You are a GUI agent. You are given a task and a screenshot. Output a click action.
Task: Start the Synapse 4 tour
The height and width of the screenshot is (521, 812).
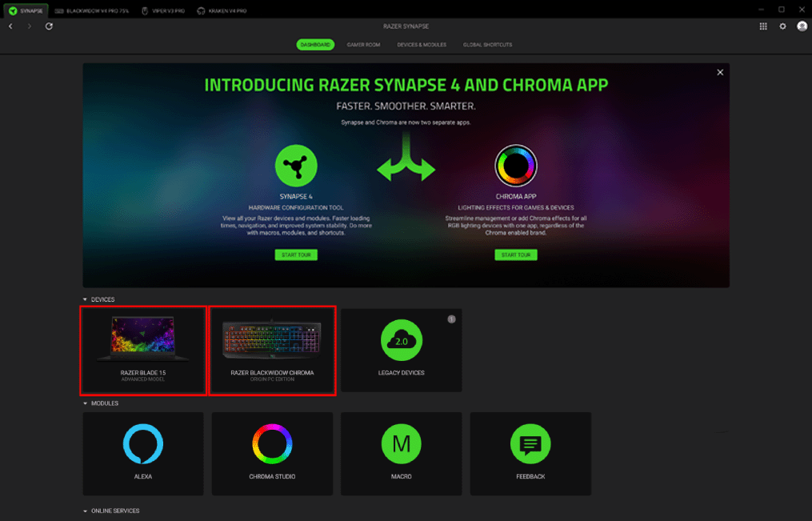(296, 254)
